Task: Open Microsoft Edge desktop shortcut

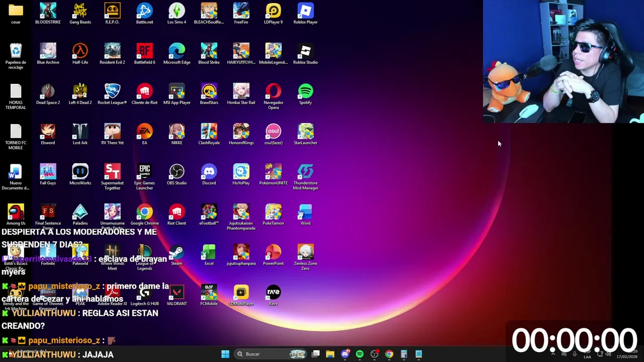Action: [177, 54]
